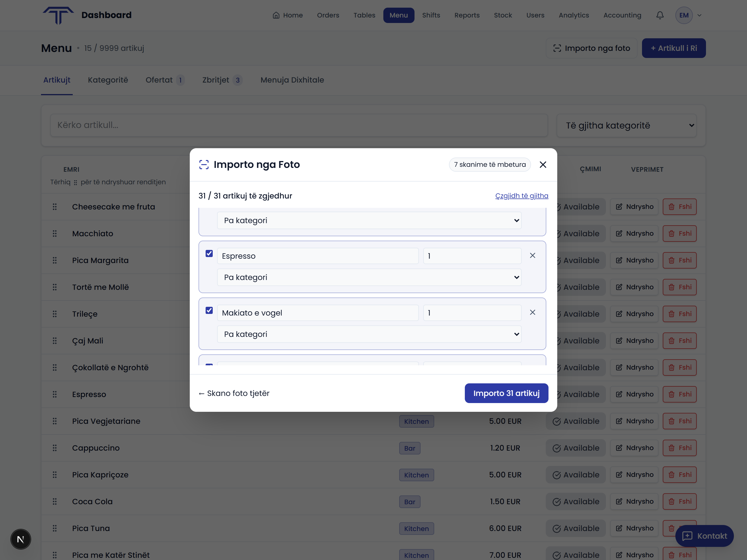Click the Home icon in the navigation

276,15
